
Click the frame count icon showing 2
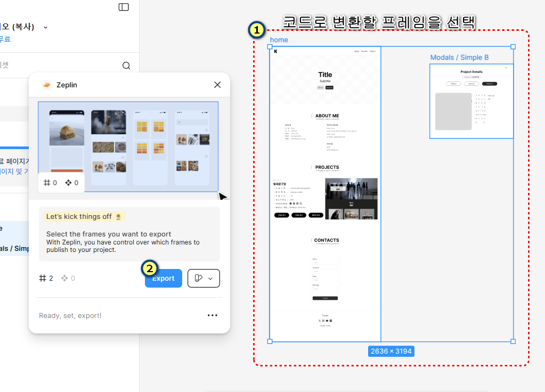pos(43,278)
